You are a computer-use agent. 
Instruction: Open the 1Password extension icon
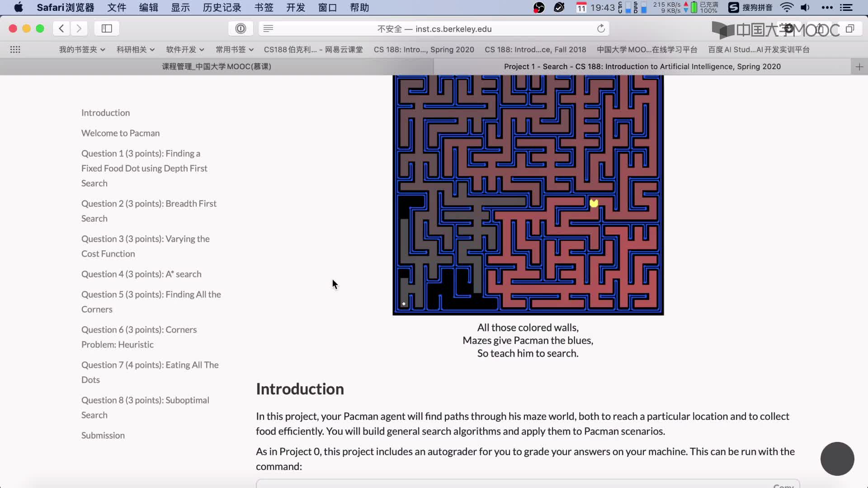click(x=241, y=28)
